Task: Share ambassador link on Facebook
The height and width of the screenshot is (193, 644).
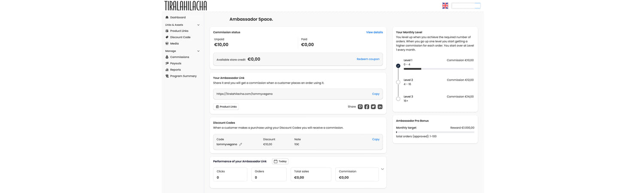Action: 367,107
